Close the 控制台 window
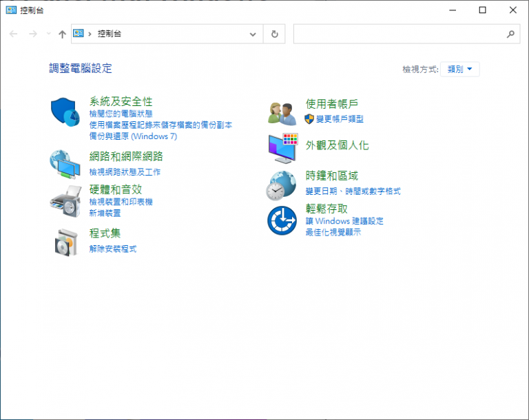Image resolution: width=529 pixels, height=420 pixels. pyautogui.click(x=512, y=10)
